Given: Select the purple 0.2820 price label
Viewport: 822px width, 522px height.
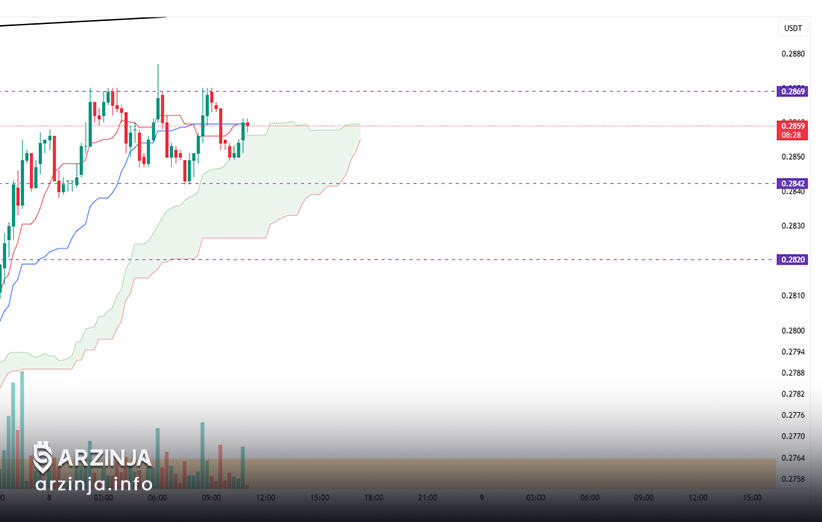Looking at the screenshot, I should coord(792,259).
